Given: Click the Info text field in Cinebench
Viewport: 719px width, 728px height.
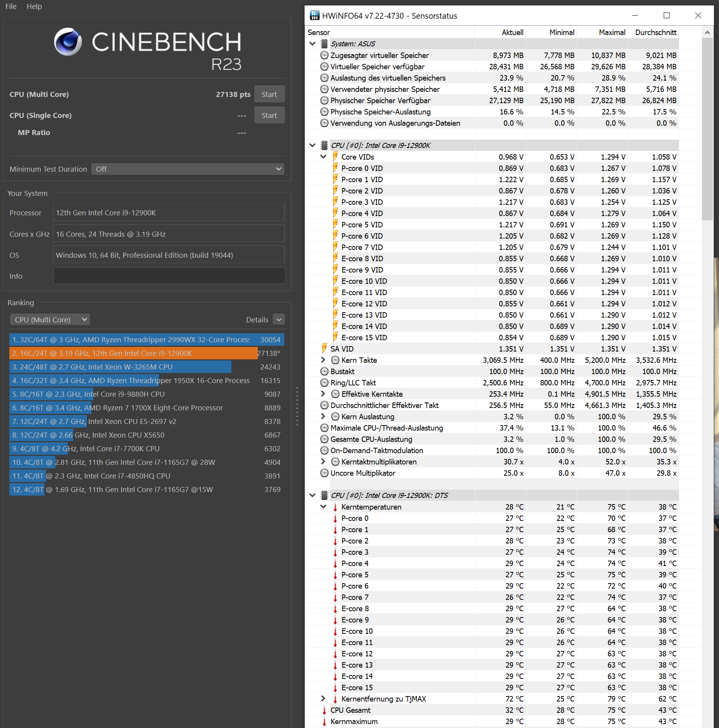Looking at the screenshot, I should (x=169, y=276).
